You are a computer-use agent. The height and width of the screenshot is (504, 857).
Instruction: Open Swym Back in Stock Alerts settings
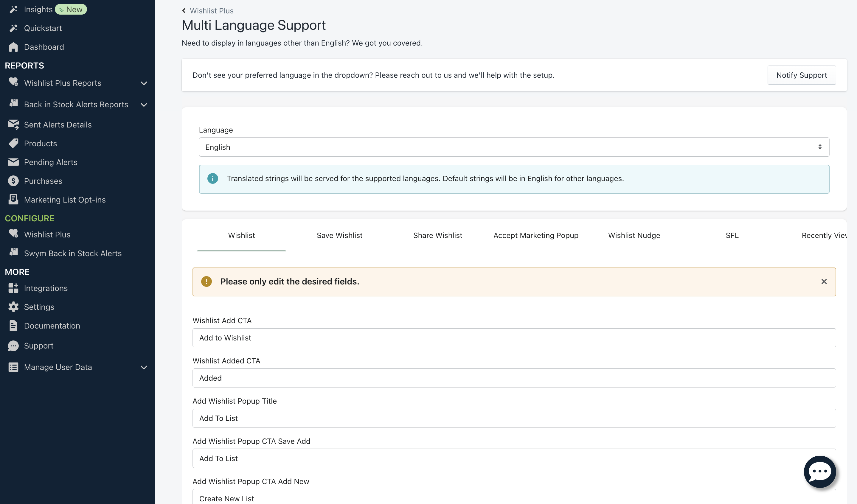coord(72,253)
